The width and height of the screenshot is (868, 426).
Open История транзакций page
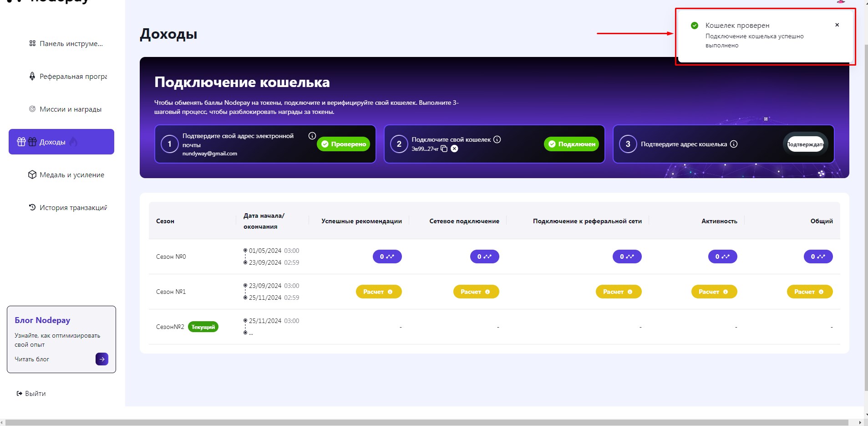tap(61, 207)
